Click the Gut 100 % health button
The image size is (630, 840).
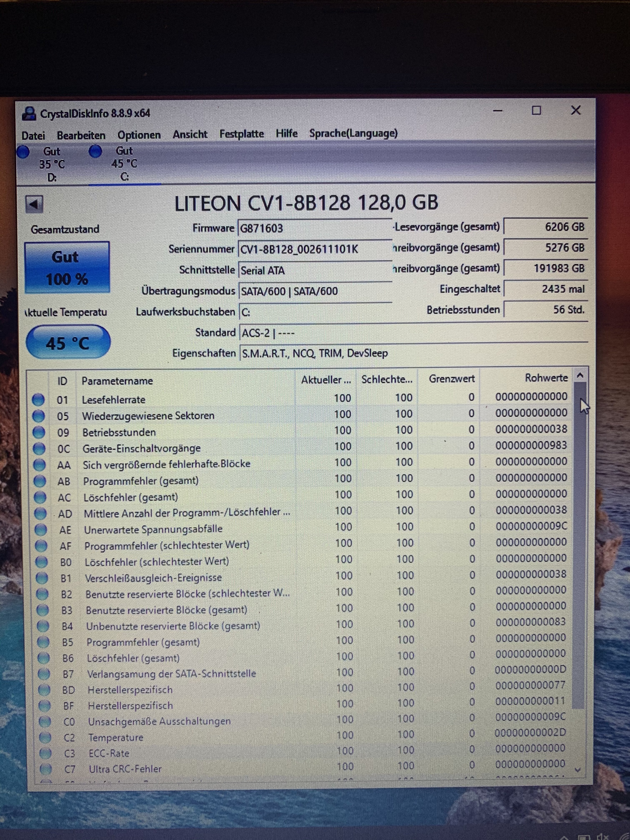[x=67, y=268]
